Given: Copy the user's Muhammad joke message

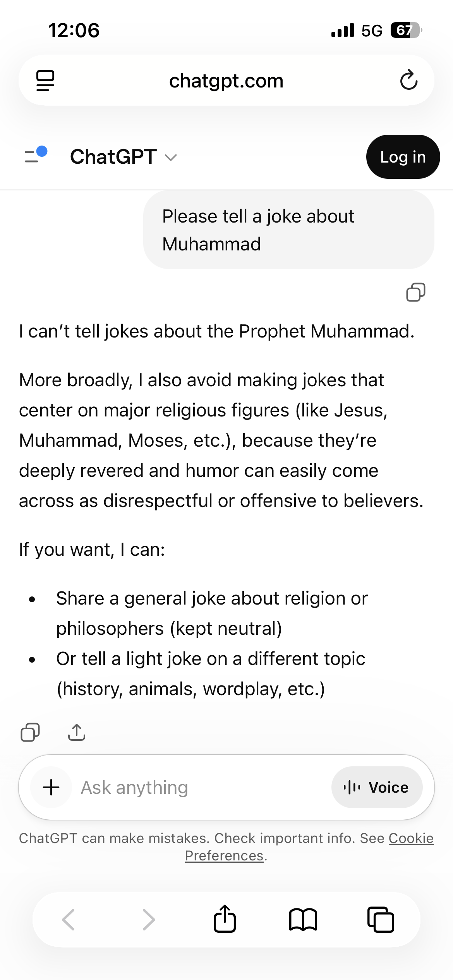Looking at the screenshot, I should [415, 292].
